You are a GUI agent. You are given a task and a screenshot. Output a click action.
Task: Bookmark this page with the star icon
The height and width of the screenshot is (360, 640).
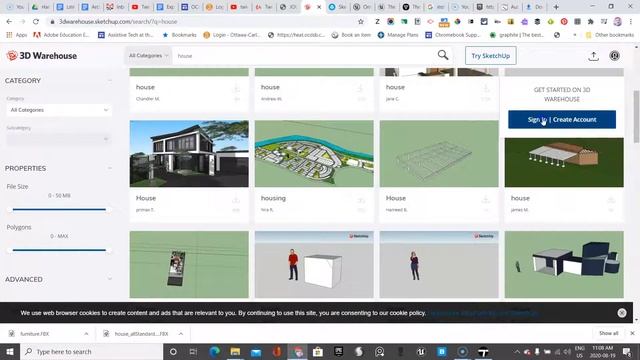point(361,22)
